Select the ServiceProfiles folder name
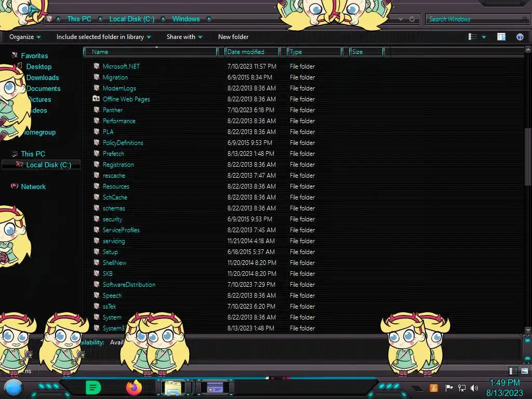The height and width of the screenshot is (399, 532). pos(121,230)
